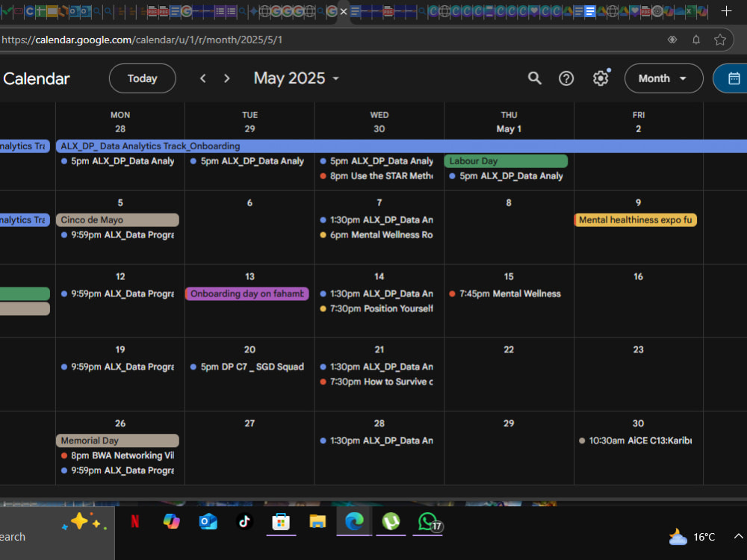Select the day number 16
747x560 pixels.
tap(638, 277)
